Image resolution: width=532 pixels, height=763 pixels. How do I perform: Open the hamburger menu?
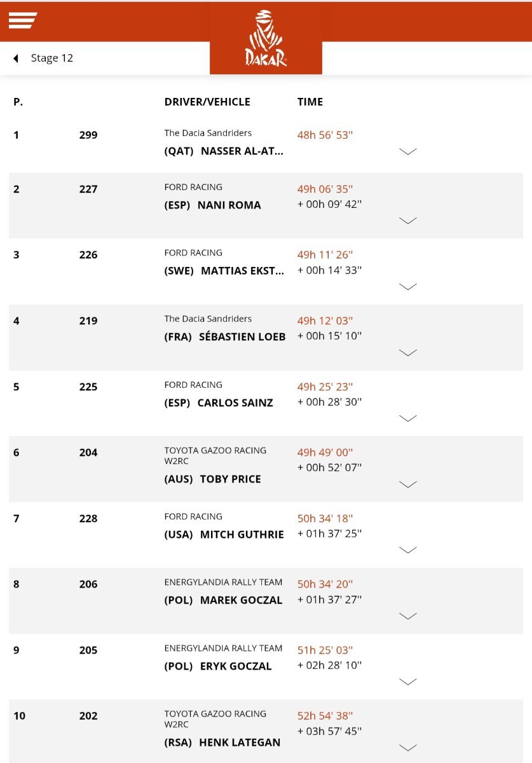[x=22, y=20]
